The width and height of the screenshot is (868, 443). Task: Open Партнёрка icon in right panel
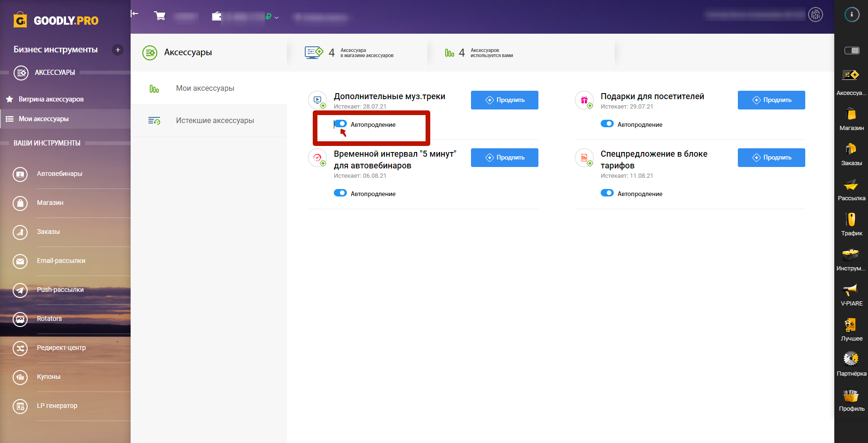coord(851,365)
